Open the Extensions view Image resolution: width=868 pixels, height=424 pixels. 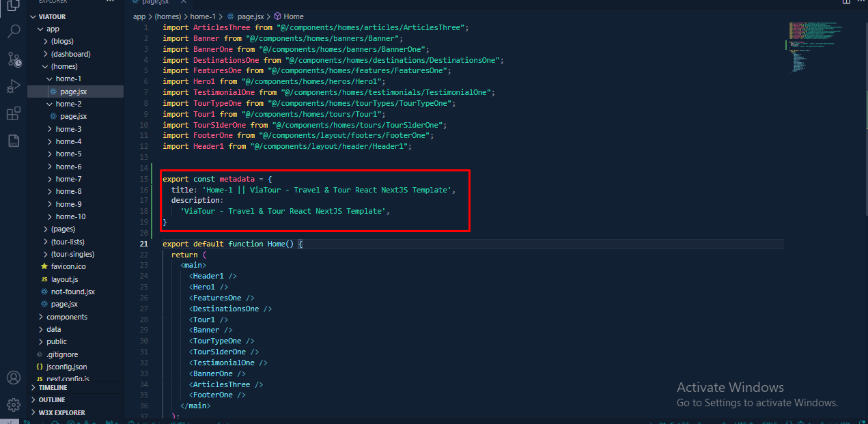pyautogui.click(x=14, y=113)
